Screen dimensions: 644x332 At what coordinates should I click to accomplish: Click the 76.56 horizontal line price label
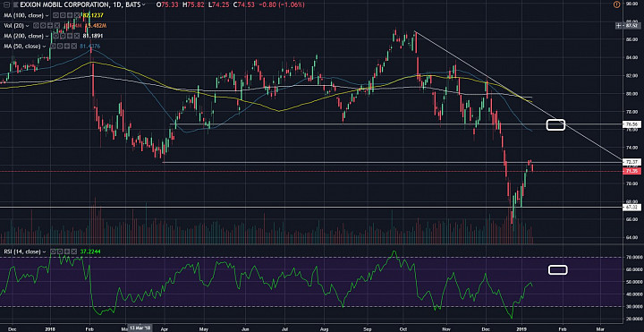(x=631, y=123)
